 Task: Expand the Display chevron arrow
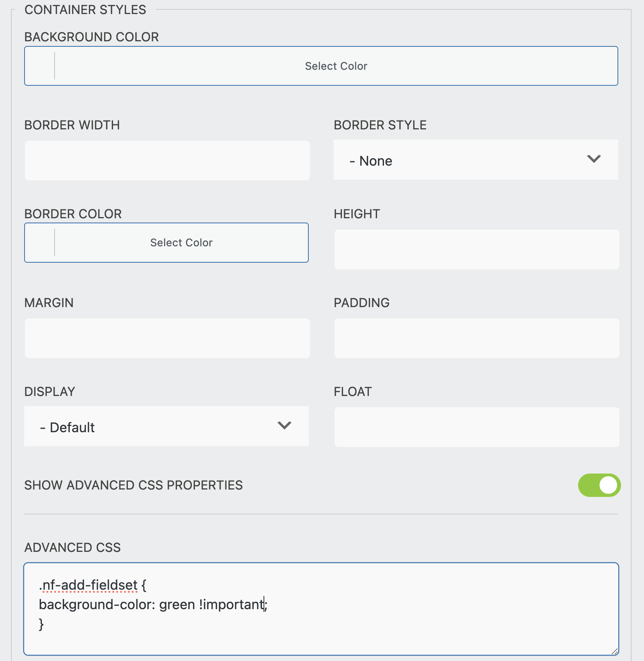click(285, 426)
